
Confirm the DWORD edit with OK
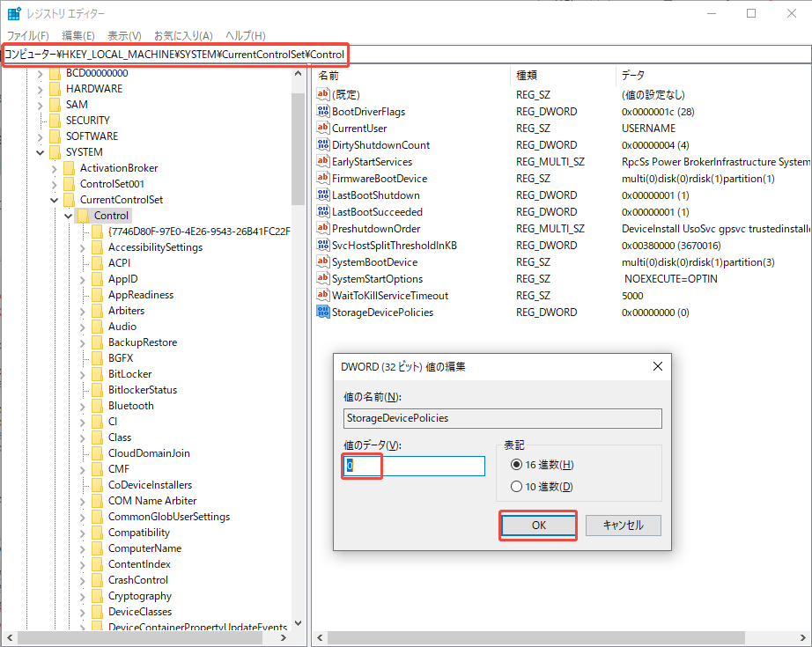pyautogui.click(x=538, y=526)
